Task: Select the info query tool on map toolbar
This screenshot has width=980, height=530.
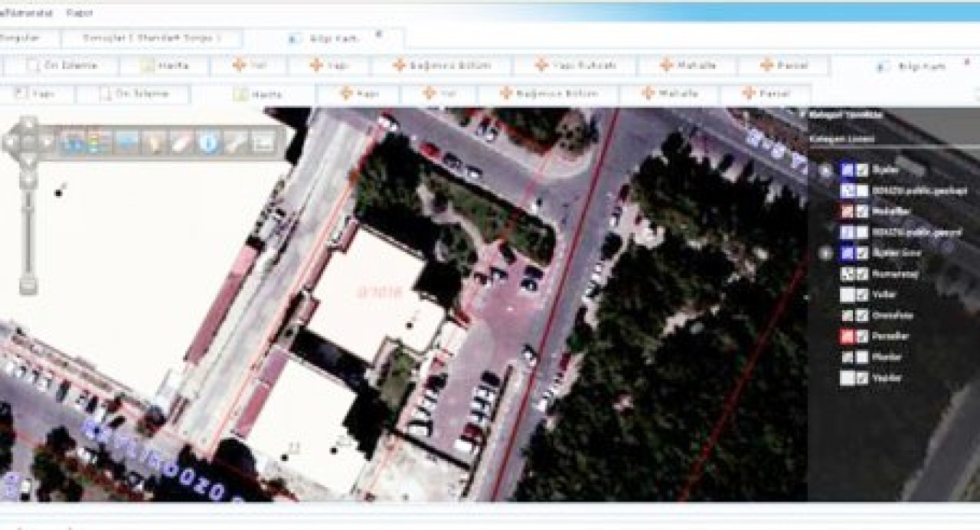Action: click(209, 142)
